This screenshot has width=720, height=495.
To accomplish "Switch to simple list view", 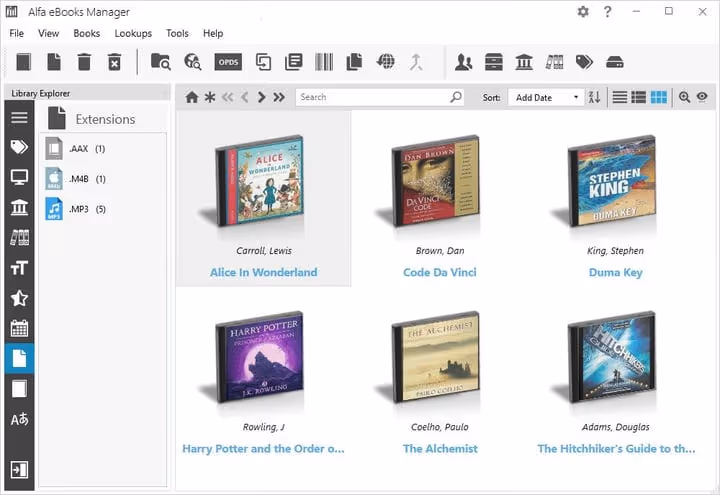I will [620, 97].
